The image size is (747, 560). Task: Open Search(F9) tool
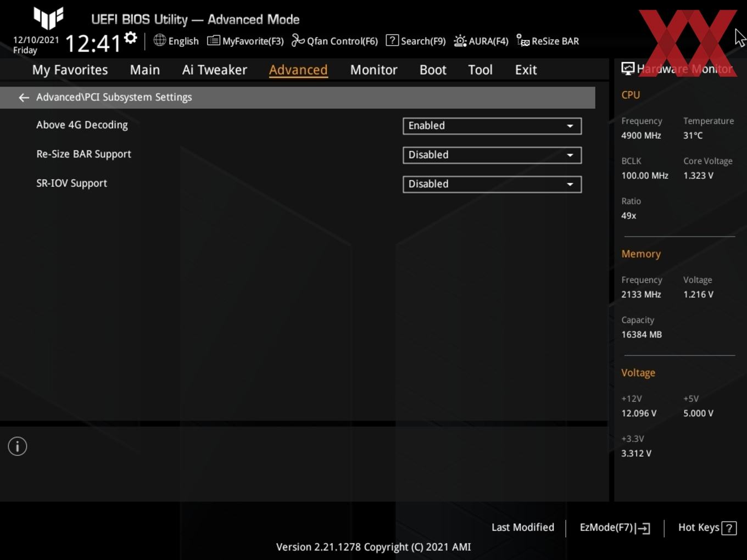[416, 41]
